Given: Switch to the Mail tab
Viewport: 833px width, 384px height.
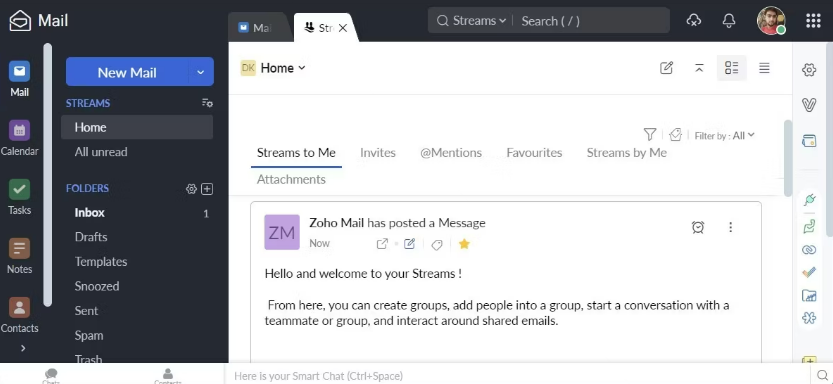Looking at the screenshot, I should click(x=257, y=28).
